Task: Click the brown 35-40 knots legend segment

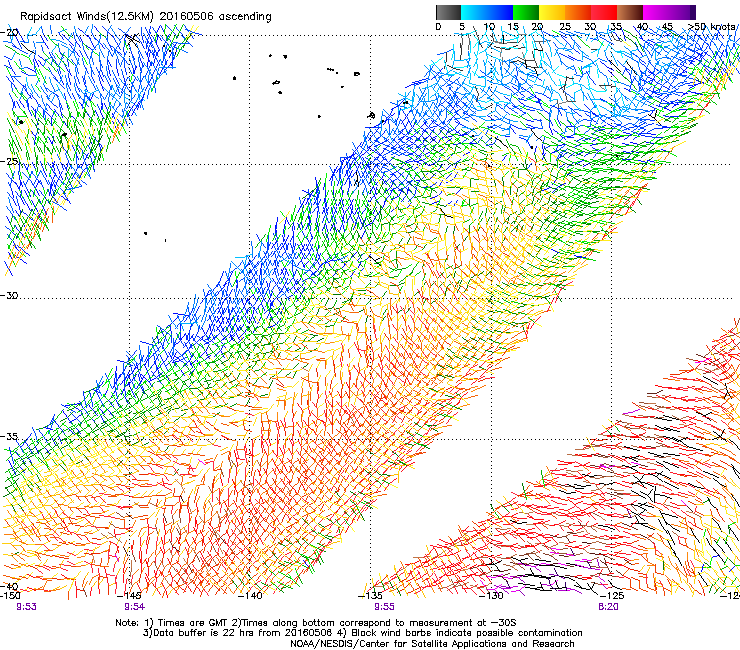Action: pos(630,12)
